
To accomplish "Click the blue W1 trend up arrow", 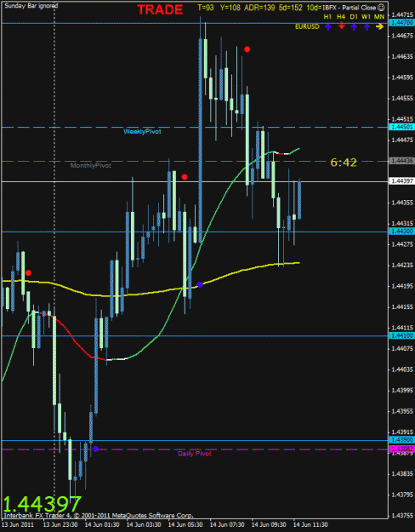I will click(x=367, y=26).
